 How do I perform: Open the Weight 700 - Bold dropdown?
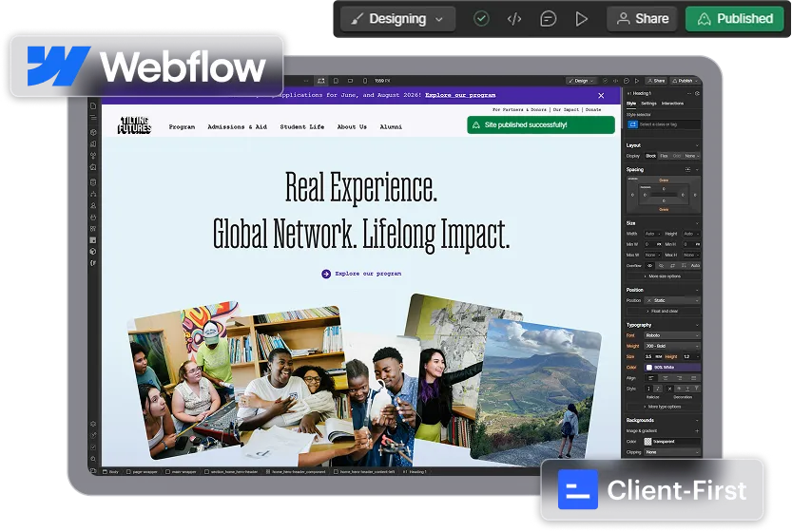point(673,346)
